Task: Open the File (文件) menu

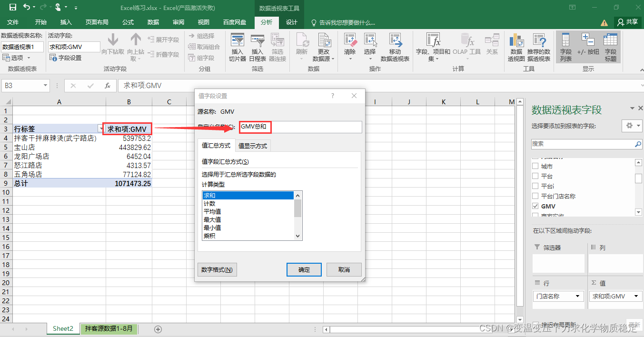Action: 13,22
